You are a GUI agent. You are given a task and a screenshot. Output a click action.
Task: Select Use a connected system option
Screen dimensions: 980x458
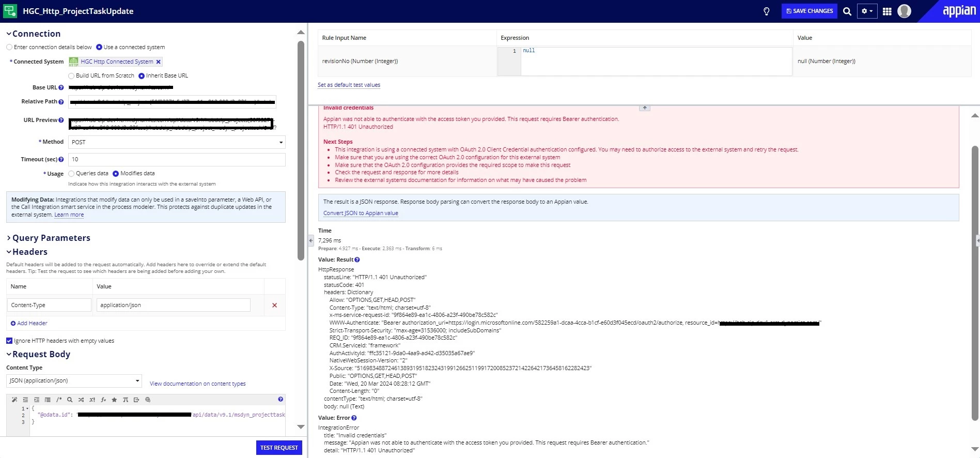99,47
